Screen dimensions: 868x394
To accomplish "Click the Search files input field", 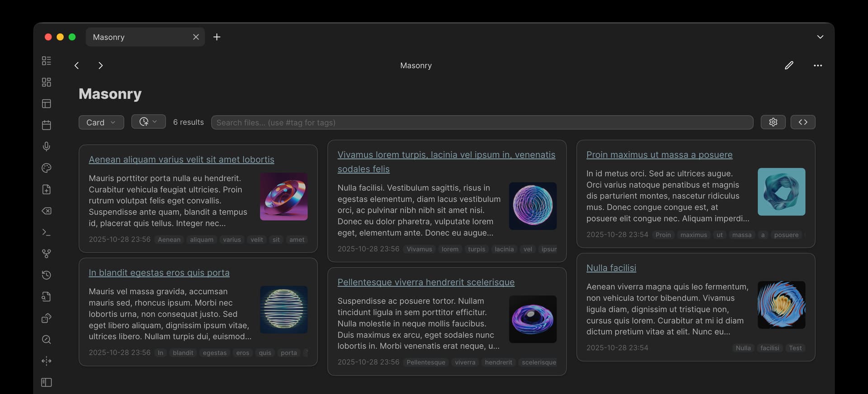I will click(x=482, y=122).
